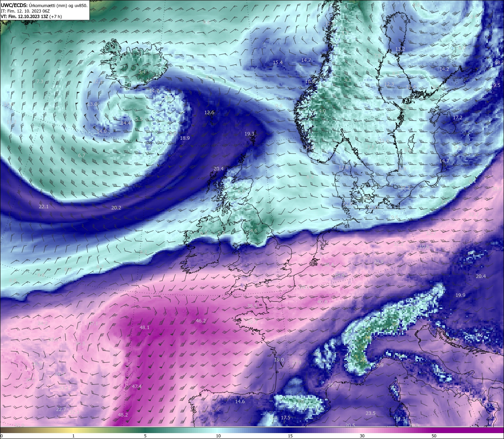
Task: Click the 47.4 value label
Action: [137, 387]
